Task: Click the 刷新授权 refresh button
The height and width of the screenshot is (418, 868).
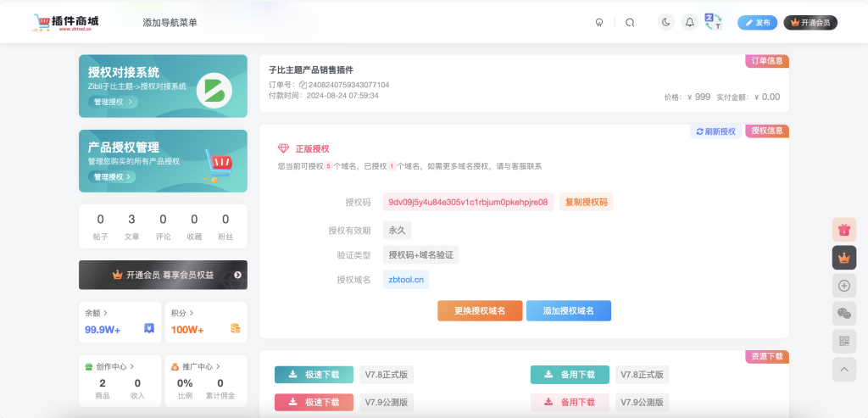Action: click(715, 131)
